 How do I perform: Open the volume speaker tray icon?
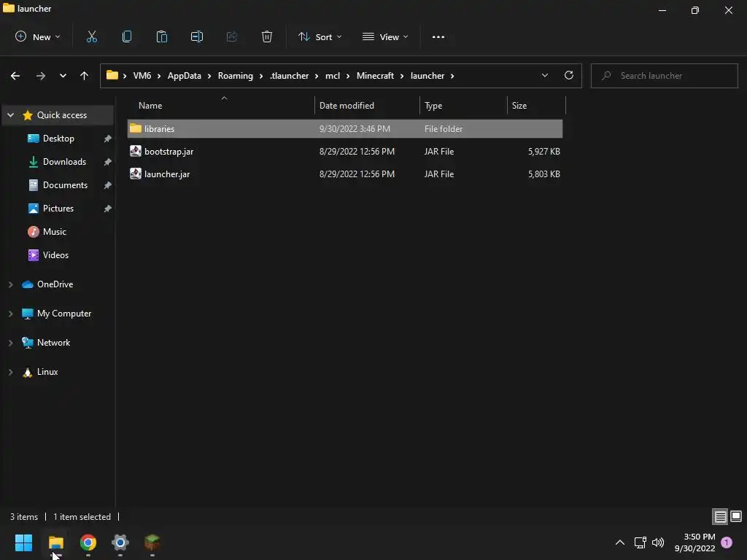click(x=658, y=542)
